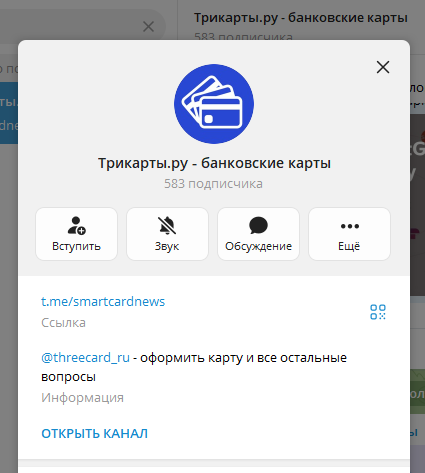
Task: Show the channel QR code
Action: tap(378, 312)
